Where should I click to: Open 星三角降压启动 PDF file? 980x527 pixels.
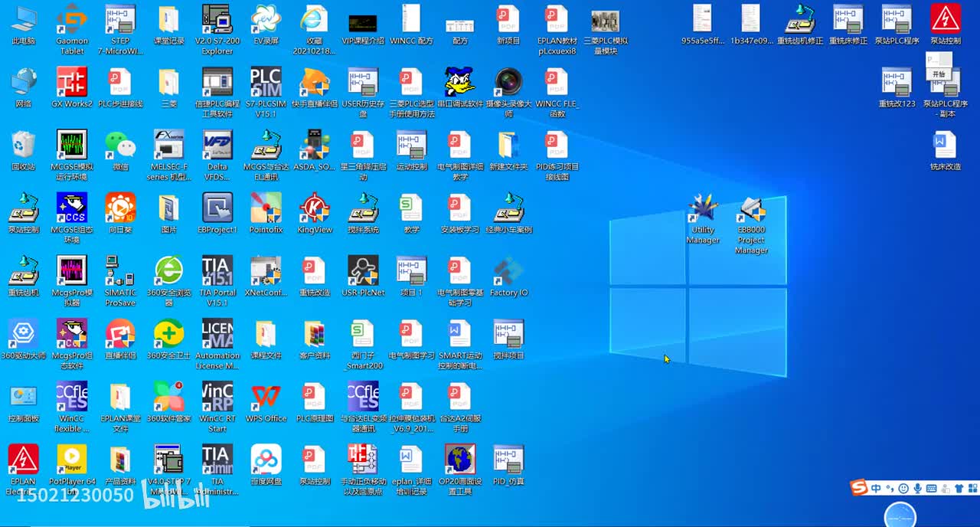point(363,155)
